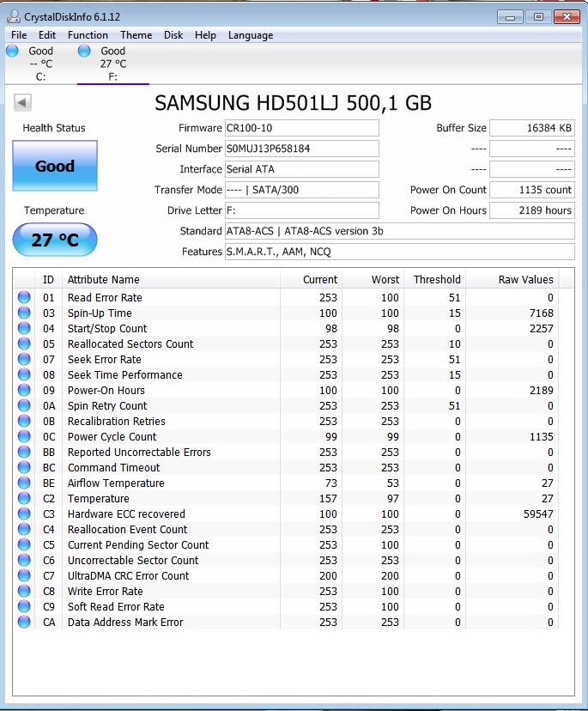
Task: Click status icon for Read Error Rate
Action: [x=24, y=297]
